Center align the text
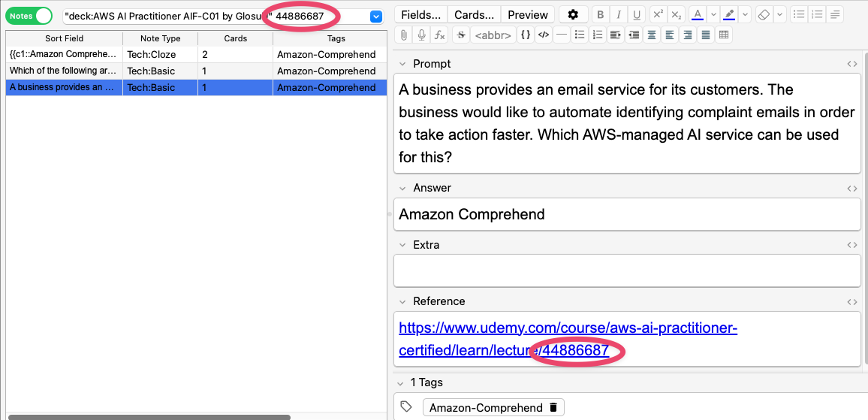The height and width of the screenshot is (420, 868). coord(652,35)
